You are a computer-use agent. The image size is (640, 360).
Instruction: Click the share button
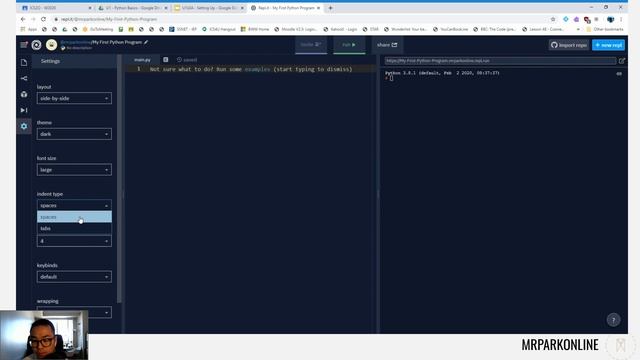387,45
